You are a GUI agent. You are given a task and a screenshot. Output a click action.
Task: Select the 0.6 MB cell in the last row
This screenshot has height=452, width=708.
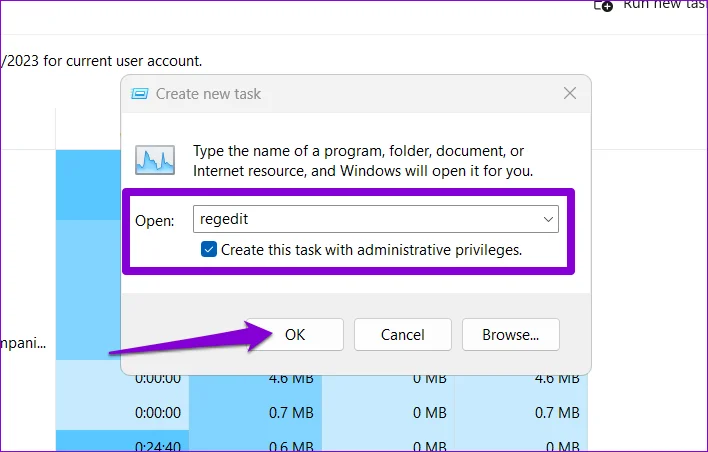tap(291, 446)
